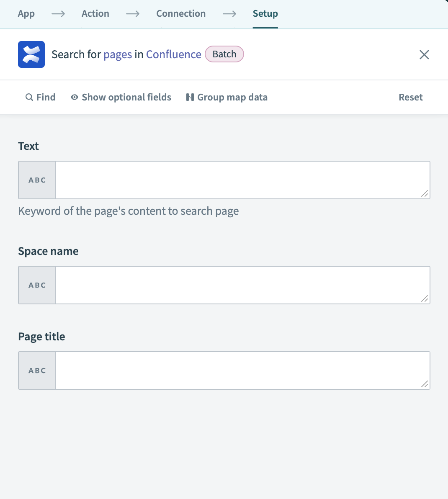This screenshot has height=499, width=448.
Task: Click the Group map data icon
Action: pyautogui.click(x=190, y=97)
